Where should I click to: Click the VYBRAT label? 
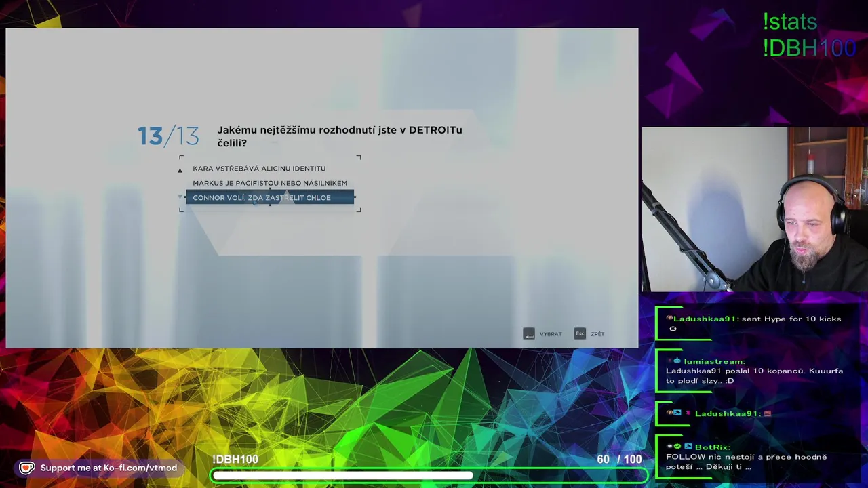tap(551, 334)
